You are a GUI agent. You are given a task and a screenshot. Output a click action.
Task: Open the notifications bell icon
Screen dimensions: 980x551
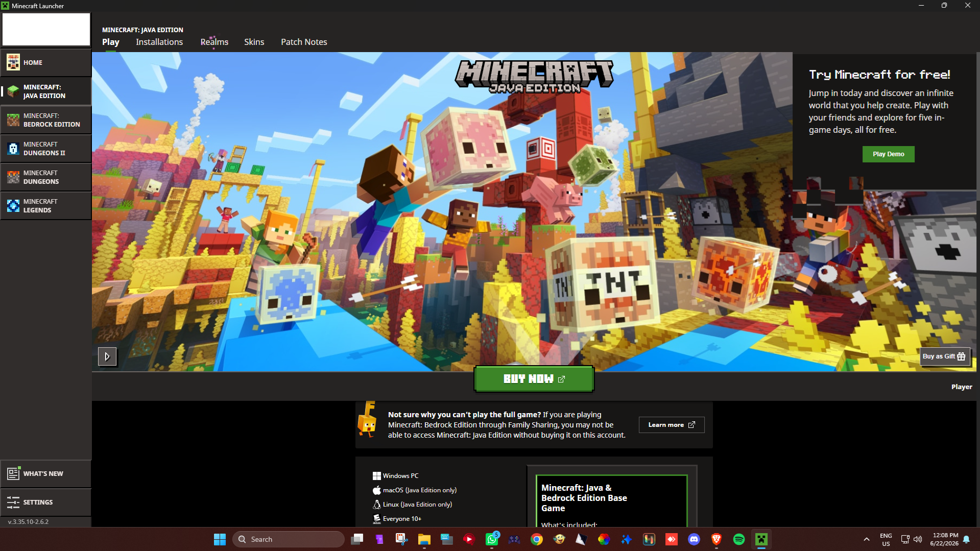967,539
